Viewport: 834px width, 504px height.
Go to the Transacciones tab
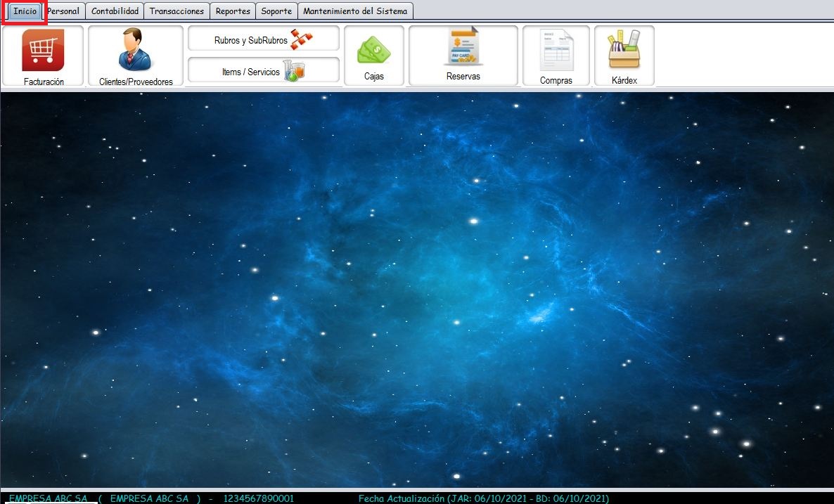[177, 11]
